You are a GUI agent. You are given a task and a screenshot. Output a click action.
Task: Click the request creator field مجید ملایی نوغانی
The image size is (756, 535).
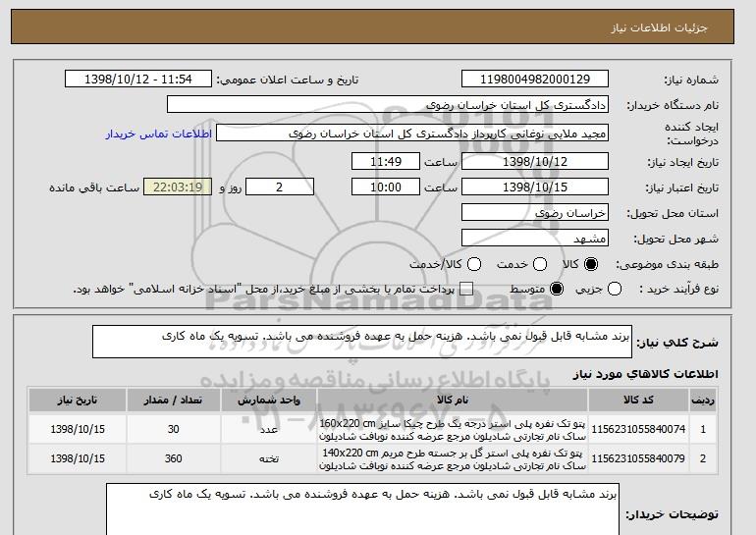pyautogui.click(x=412, y=134)
